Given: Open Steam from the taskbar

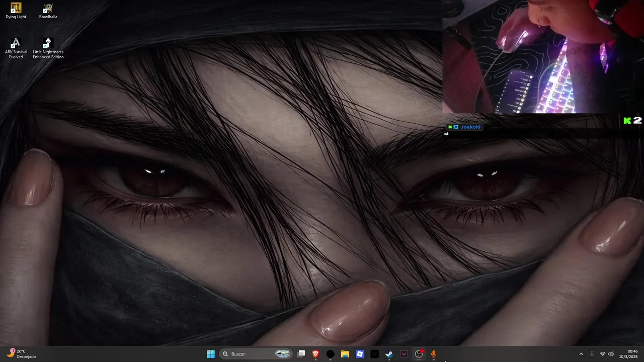Looking at the screenshot, I should tap(389, 354).
